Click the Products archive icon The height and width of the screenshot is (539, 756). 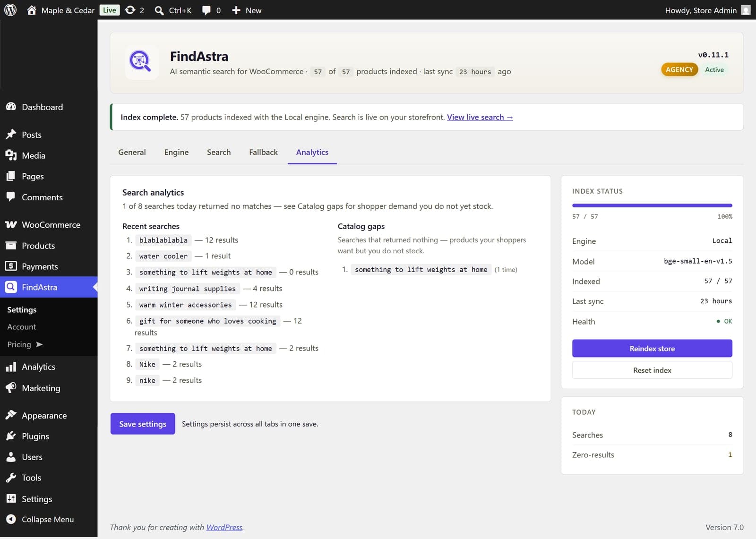click(11, 245)
